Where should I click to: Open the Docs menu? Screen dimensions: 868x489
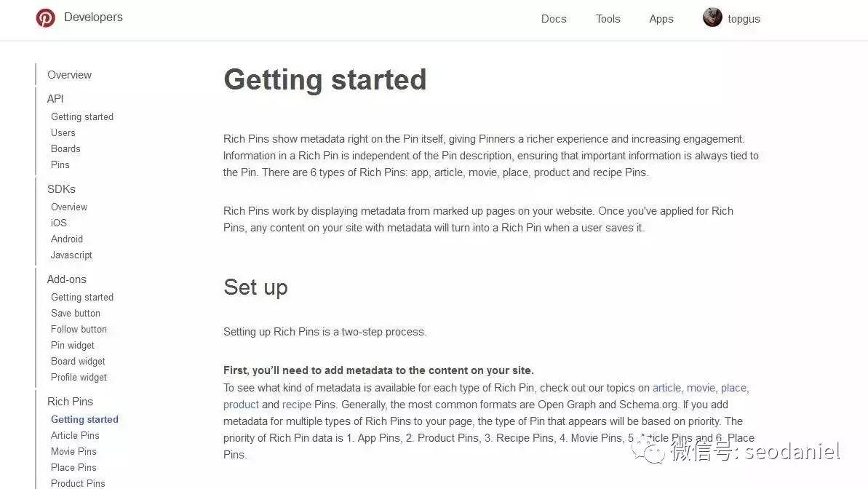click(554, 19)
